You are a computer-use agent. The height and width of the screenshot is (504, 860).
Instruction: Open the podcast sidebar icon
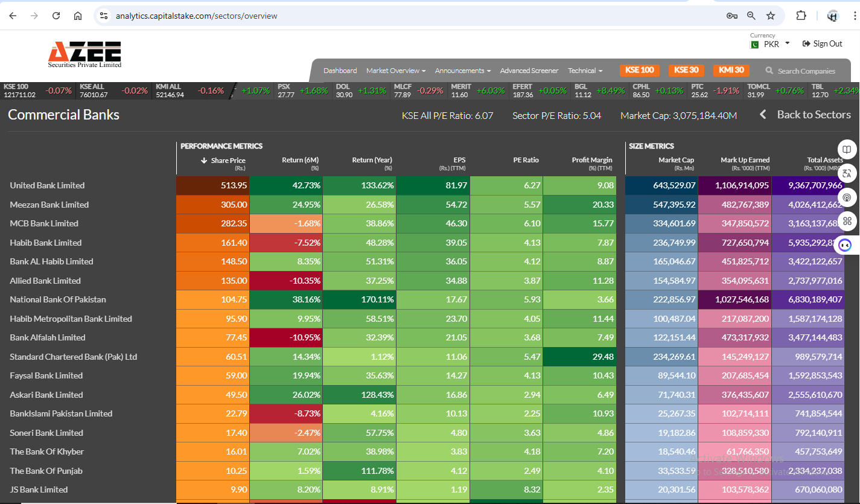coord(847,197)
